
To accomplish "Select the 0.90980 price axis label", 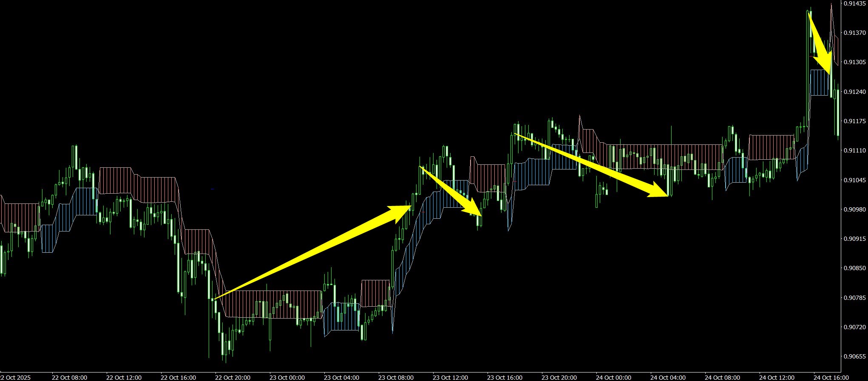I will [854, 209].
